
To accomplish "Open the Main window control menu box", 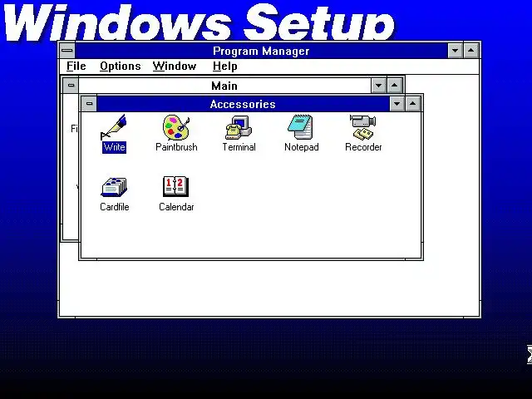I will point(71,86).
